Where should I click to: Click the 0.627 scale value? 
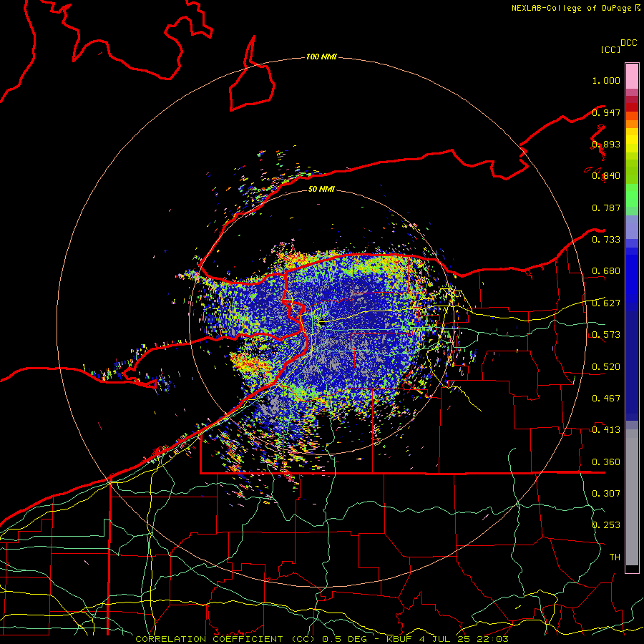coord(606,303)
